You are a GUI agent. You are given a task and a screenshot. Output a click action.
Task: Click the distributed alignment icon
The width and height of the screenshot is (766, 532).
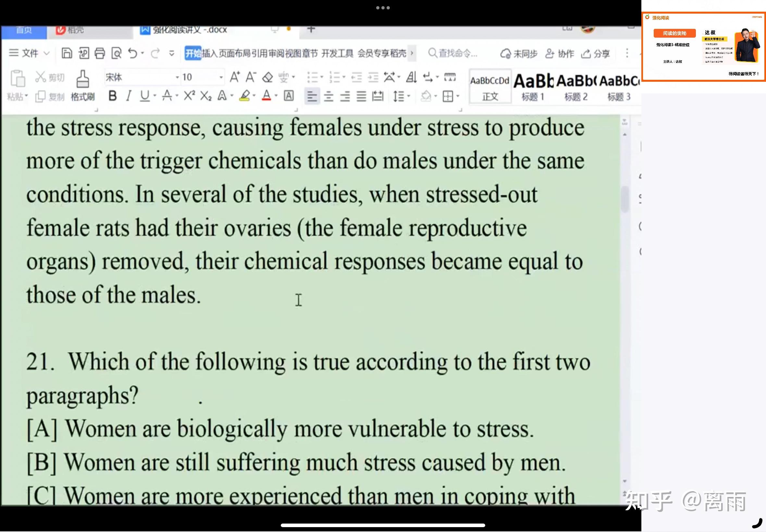coord(378,96)
